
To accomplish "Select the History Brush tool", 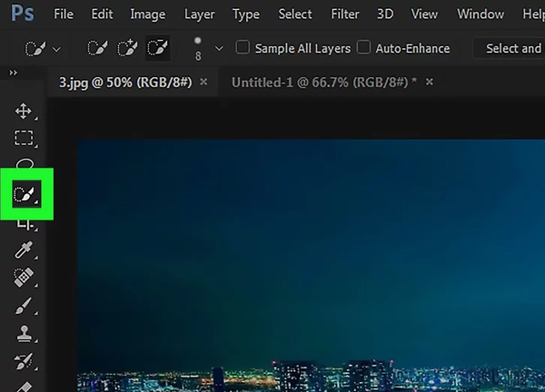I will (24, 361).
